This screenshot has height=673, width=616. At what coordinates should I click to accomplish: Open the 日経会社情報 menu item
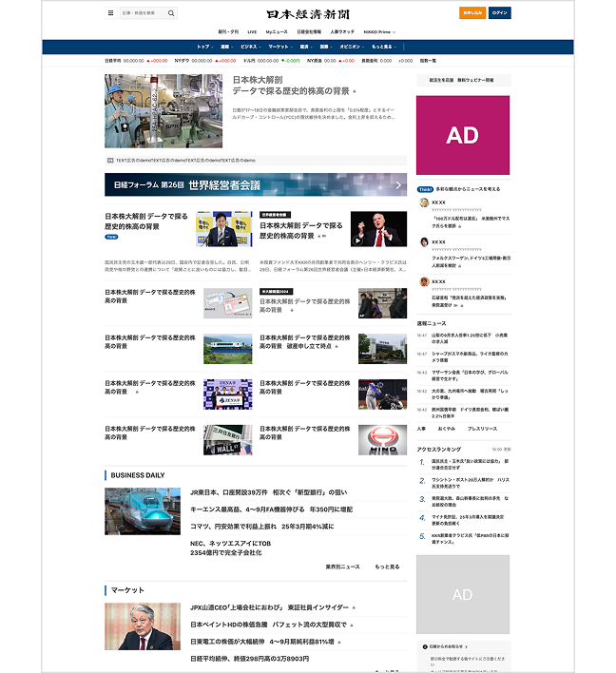pyautogui.click(x=309, y=32)
